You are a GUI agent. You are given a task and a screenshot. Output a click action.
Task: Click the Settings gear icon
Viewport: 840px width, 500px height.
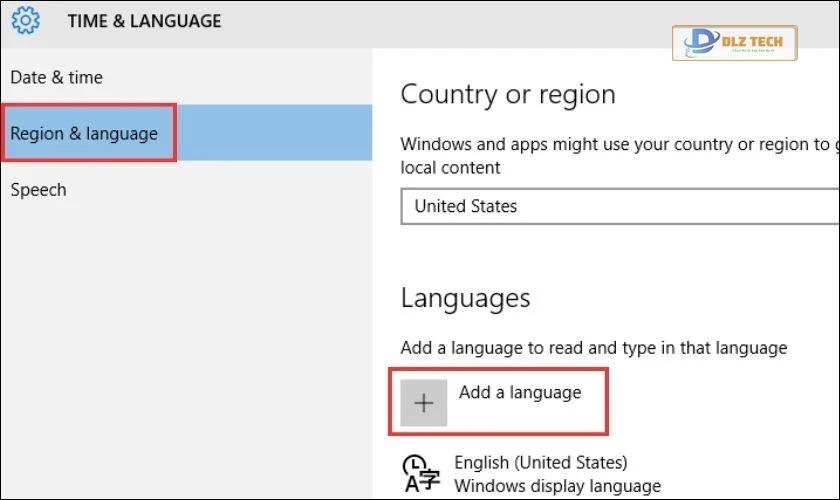tap(25, 20)
